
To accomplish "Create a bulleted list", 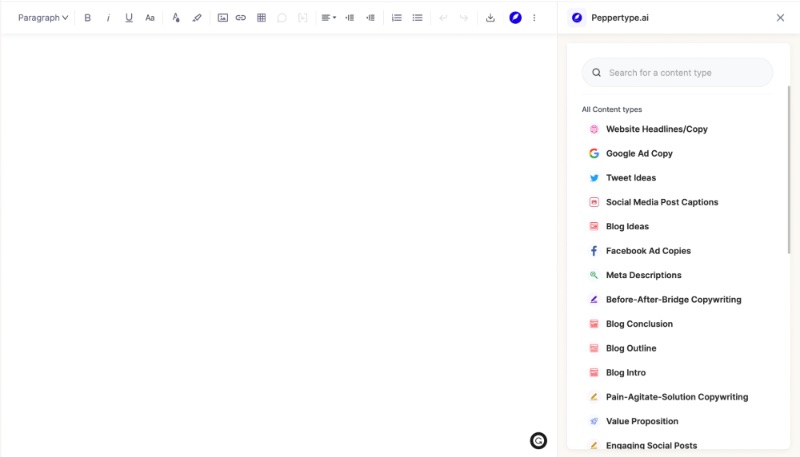I will pos(417,18).
